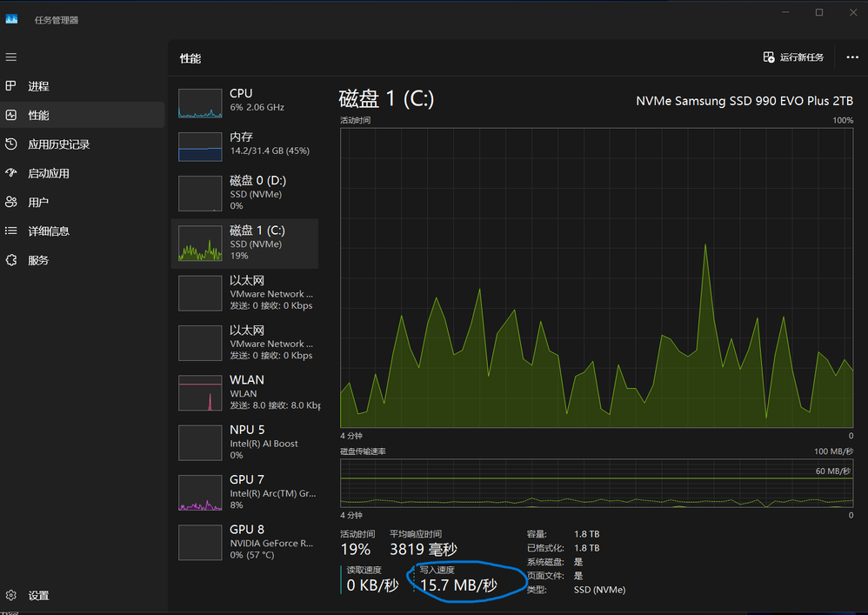Click Intel(R) Arc(TM) GPU 7 text
The height and width of the screenshot is (615, 868).
tap(273, 493)
